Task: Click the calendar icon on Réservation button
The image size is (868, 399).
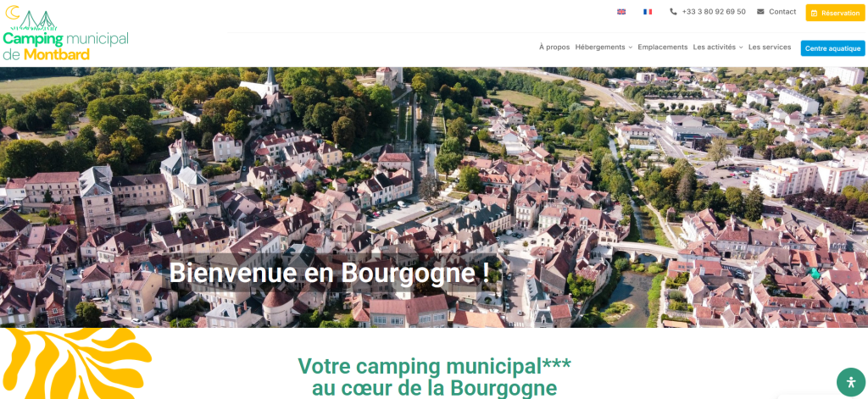Action: point(814,13)
